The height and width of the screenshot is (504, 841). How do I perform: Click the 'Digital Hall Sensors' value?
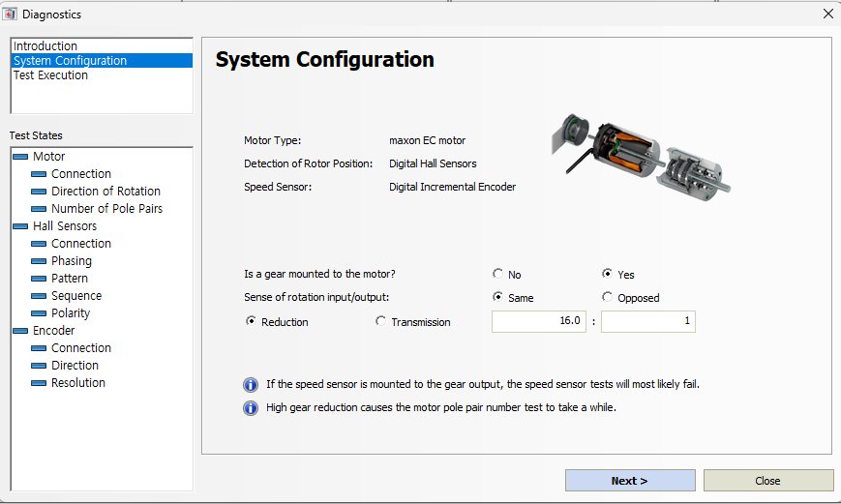[x=433, y=163]
